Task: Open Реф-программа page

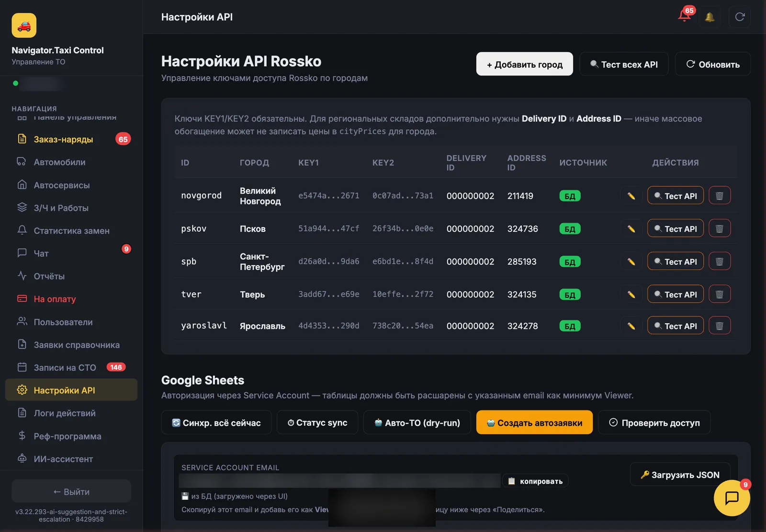Action: [x=71, y=436]
